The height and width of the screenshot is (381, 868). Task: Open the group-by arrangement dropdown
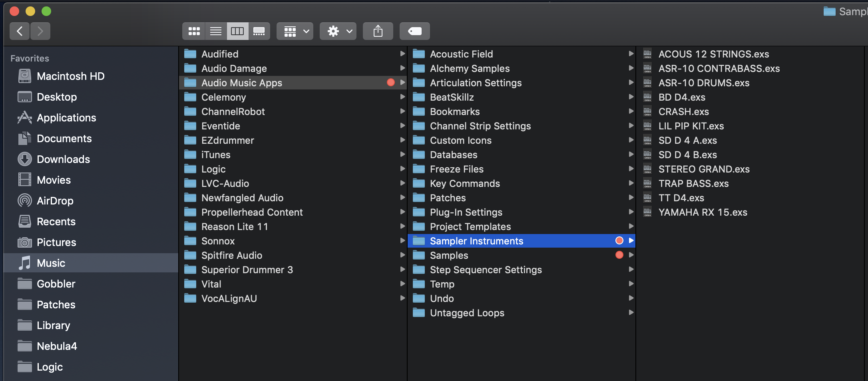[295, 31]
